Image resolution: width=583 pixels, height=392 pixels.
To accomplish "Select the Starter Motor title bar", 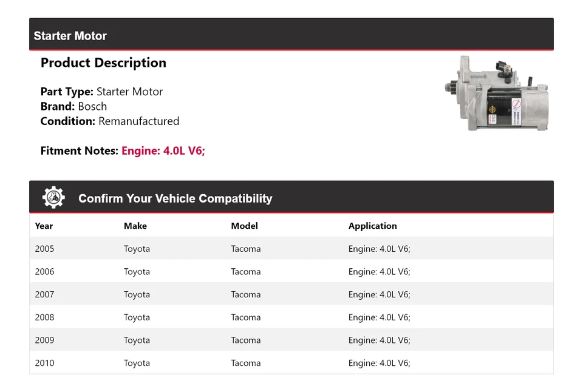I will coord(70,36).
